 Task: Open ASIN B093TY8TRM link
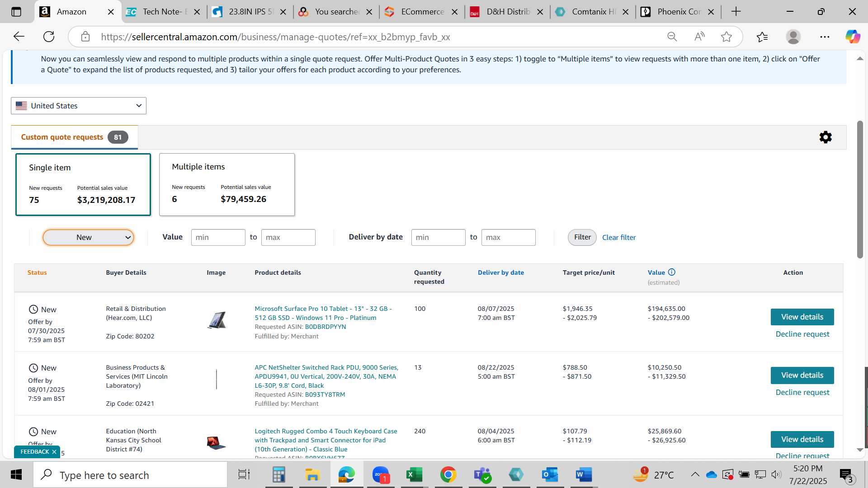(325, 395)
